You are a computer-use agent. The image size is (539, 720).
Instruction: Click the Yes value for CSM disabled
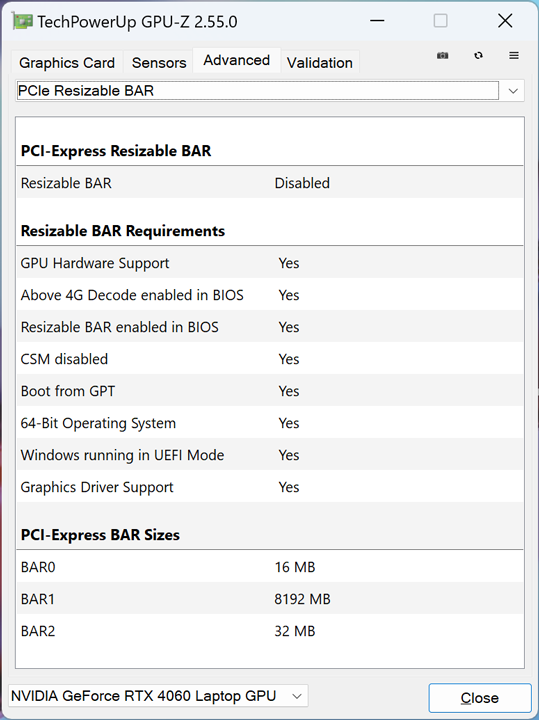289,359
